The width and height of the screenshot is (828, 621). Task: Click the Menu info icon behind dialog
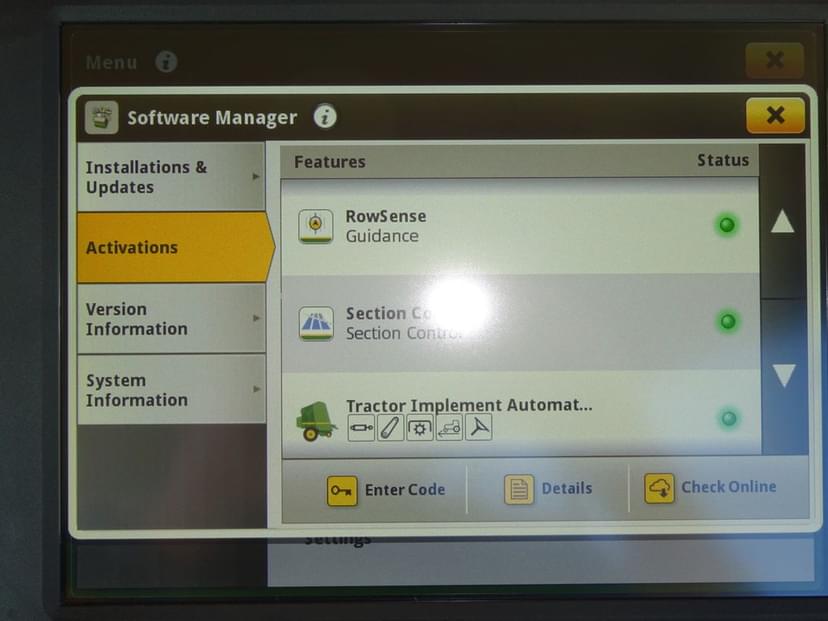click(x=166, y=62)
